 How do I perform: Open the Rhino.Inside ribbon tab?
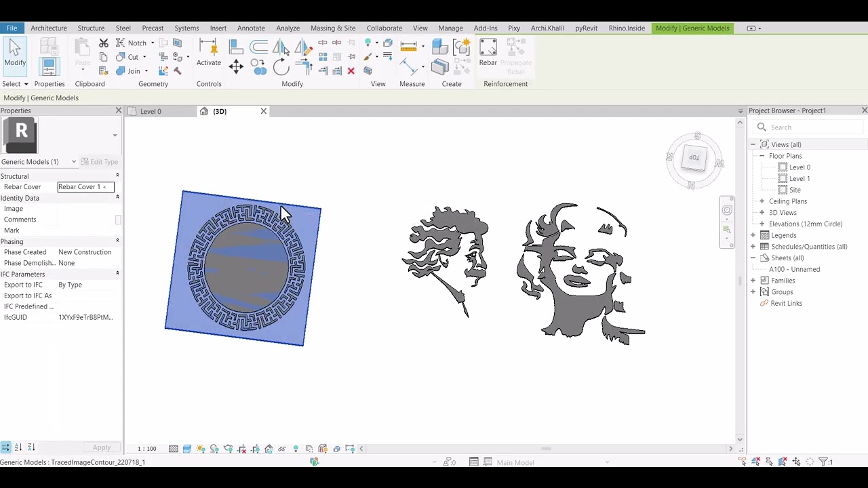[x=627, y=28]
